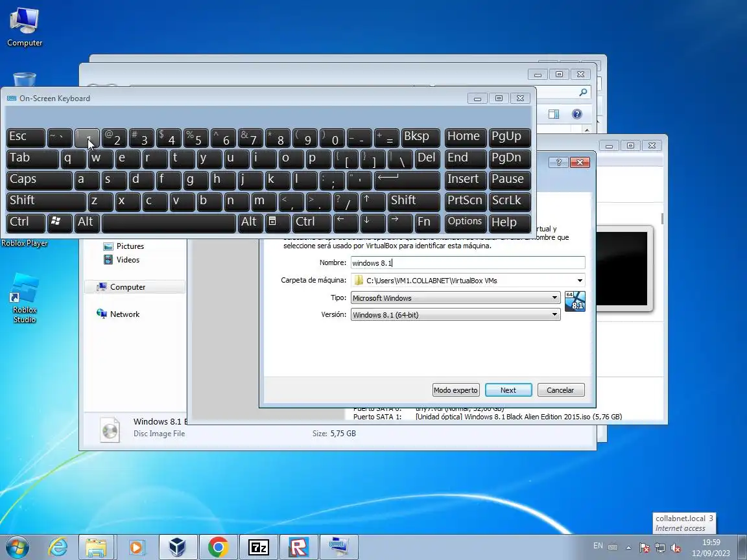Image resolution: width=747 pixels, height=560 pixels.
Task: Toggle the Fn key on keyboard
Action: tap(427, 224)
